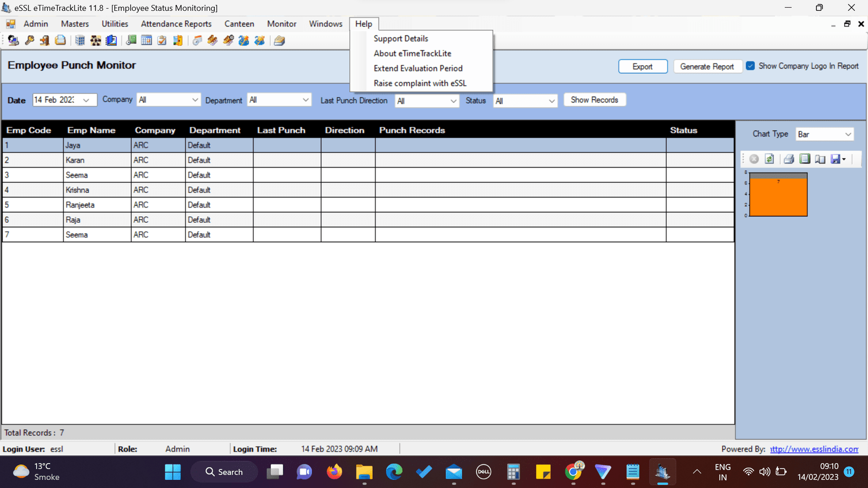Expand the Last Punch Direction dropdown
The width and height of the screenshot is (868, 488).
[427, 101]
